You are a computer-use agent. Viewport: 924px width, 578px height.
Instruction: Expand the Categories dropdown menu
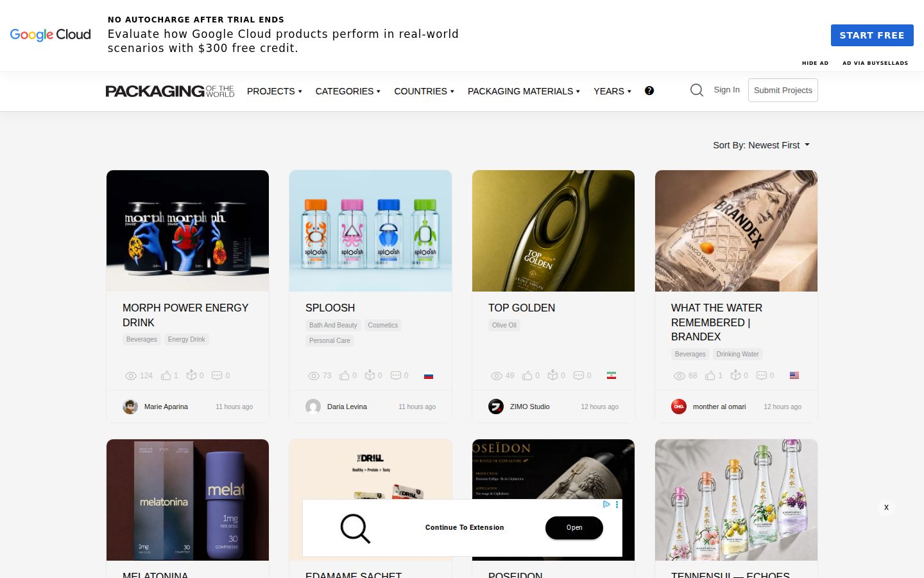click(348, 91)
